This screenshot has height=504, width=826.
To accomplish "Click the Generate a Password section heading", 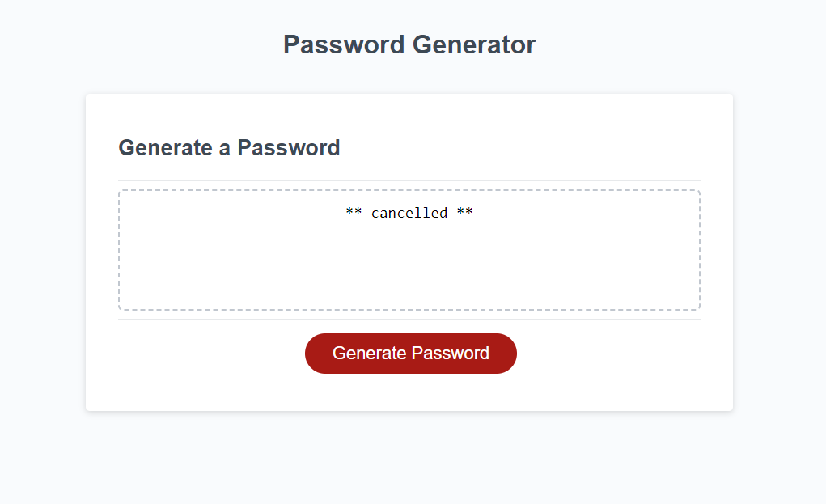I will click(x=229, y=148).
